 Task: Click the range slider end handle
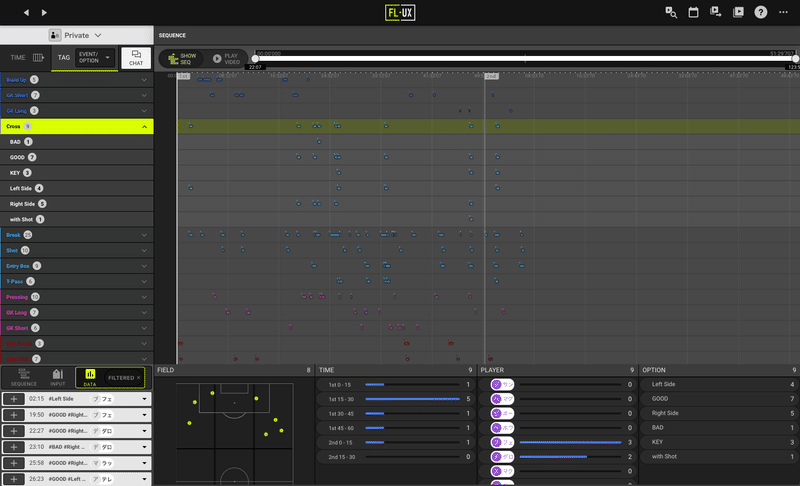pos(795,59)
